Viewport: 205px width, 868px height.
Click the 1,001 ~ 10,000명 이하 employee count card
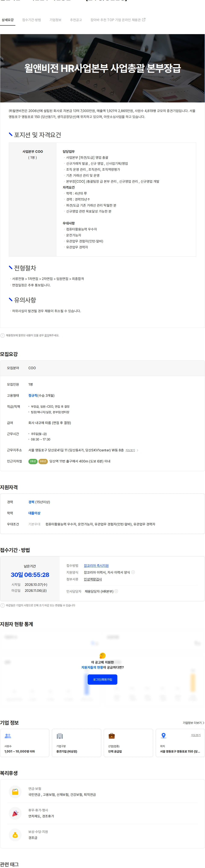25,743
